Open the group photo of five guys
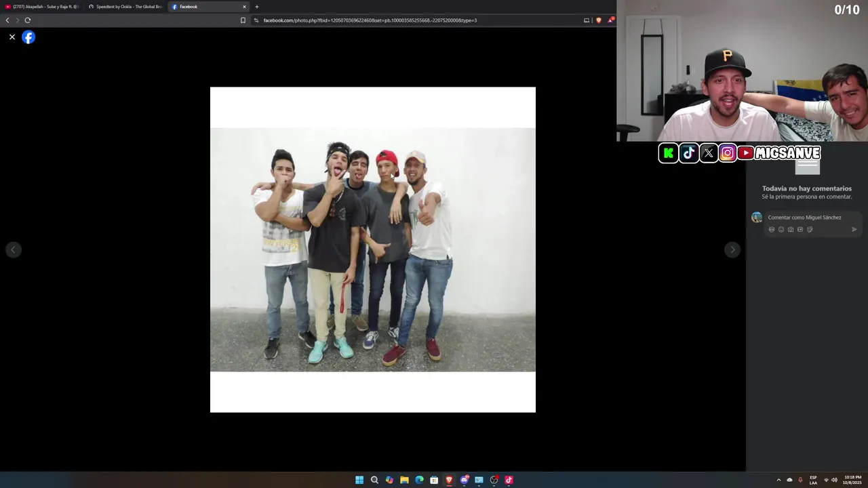The width and height of the screenshot is (868, 488). [373, 249]
